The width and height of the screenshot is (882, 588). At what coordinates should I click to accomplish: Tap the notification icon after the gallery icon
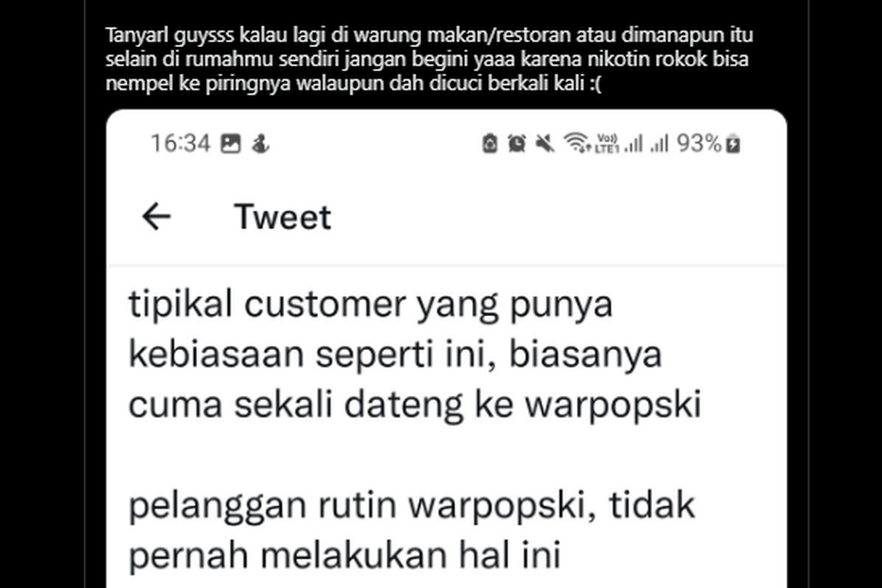260,144
